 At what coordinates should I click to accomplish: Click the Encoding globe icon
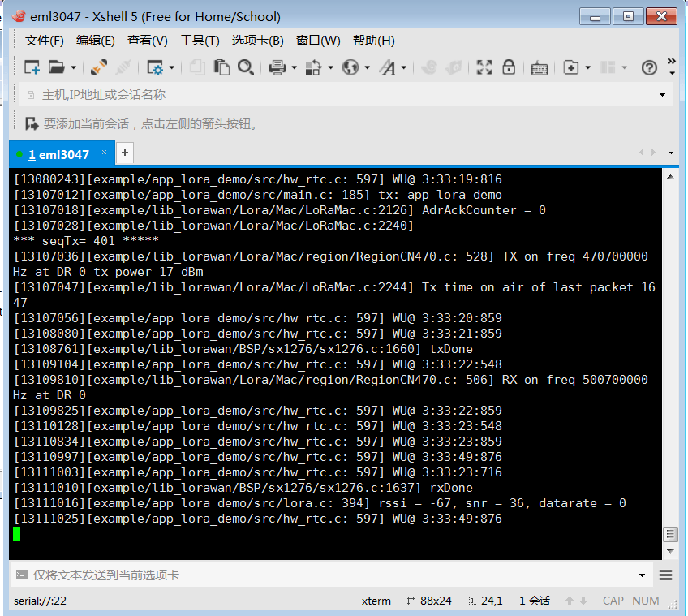click(x=350, y=67)
